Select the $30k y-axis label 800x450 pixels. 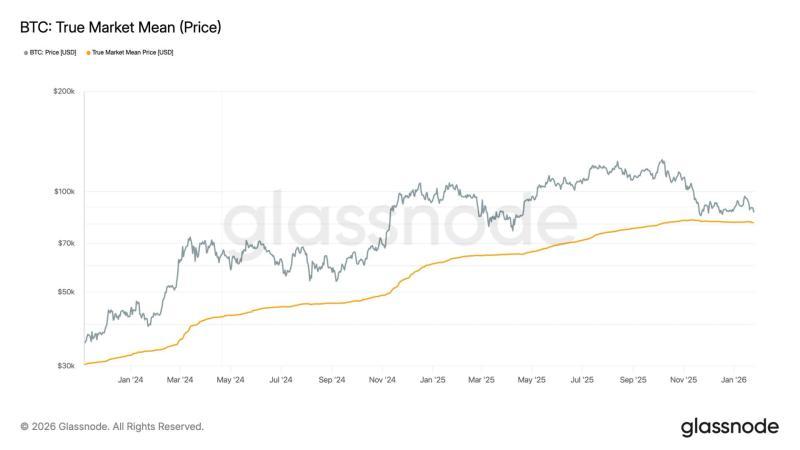pyautogui.click(x=66, y=366)
